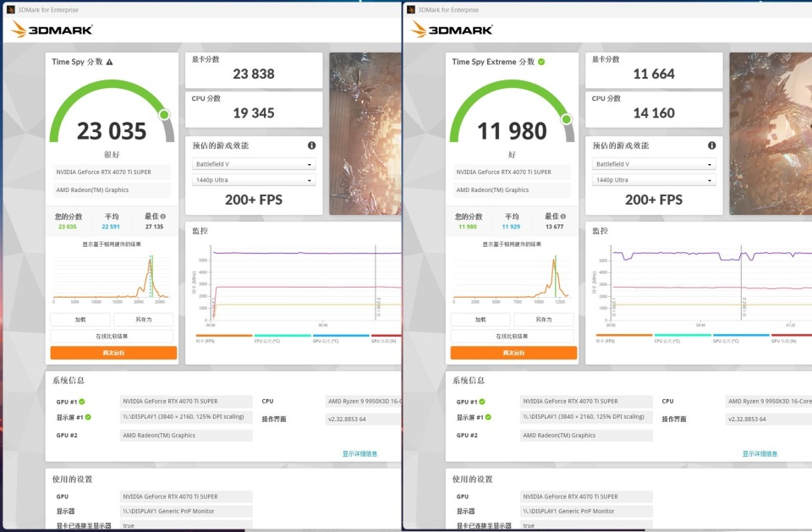Open 1440p Ultra dropdown in Time Spy Extreme window
The height and width of the screenshot is (532, 812).
(654, 180)
